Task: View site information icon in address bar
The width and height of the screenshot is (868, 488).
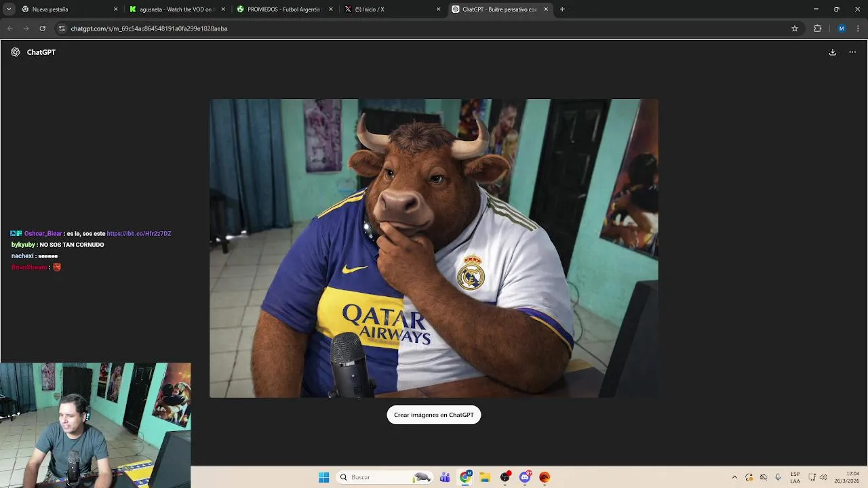Action: (x=62, y=28)
